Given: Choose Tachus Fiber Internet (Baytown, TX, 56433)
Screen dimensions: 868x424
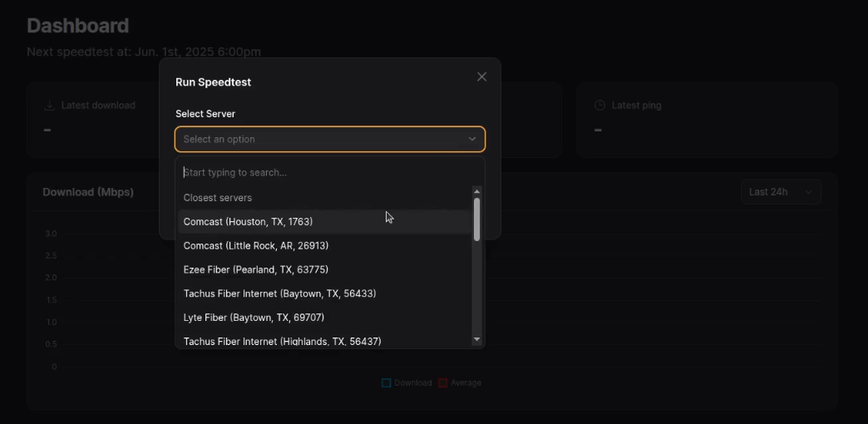Looking at the screenshot, I should point(324,293).
